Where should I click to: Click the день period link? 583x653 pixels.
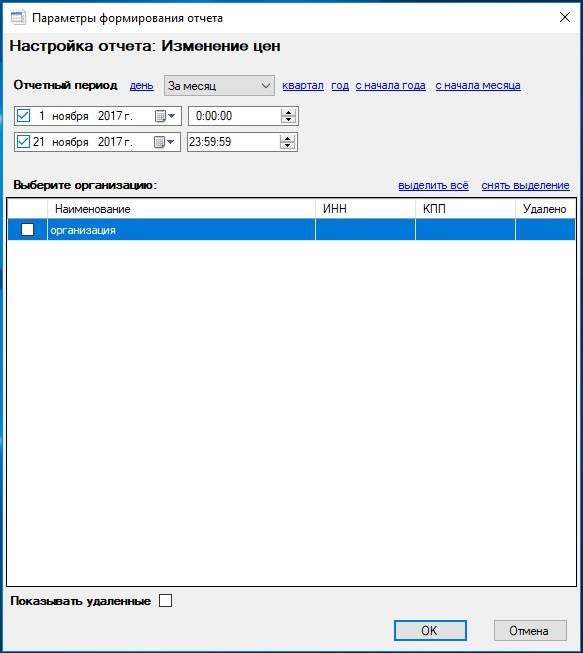tap(142, 86)
